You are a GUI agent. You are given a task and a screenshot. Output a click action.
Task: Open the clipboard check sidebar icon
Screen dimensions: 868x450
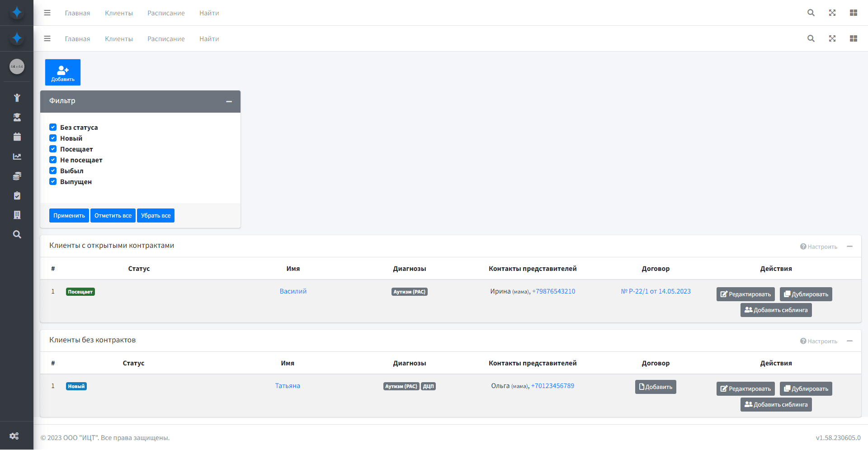tap(17, 196)
